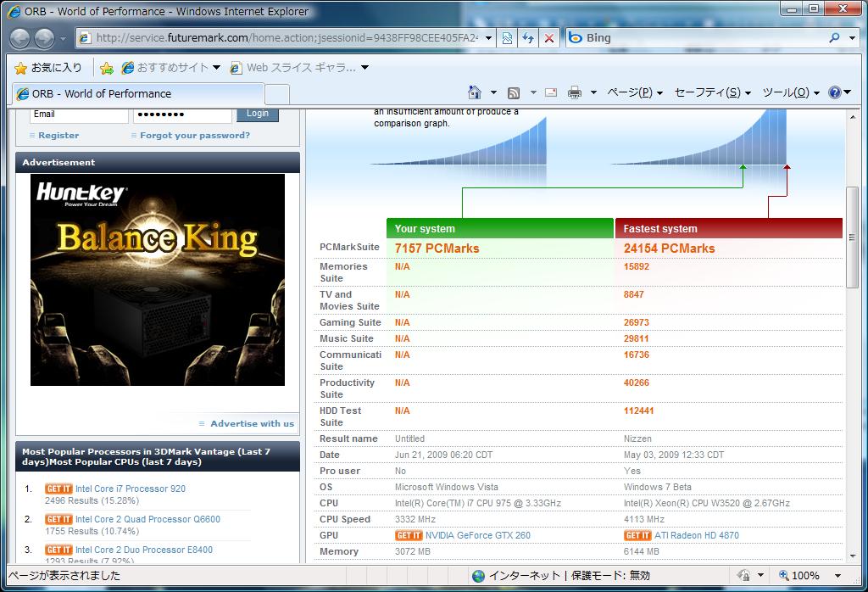The height and width of the screenshot is (592, 868).
Task: Stop loading with the red X icon
Action: pyautogui.click(x=549, y=37)
